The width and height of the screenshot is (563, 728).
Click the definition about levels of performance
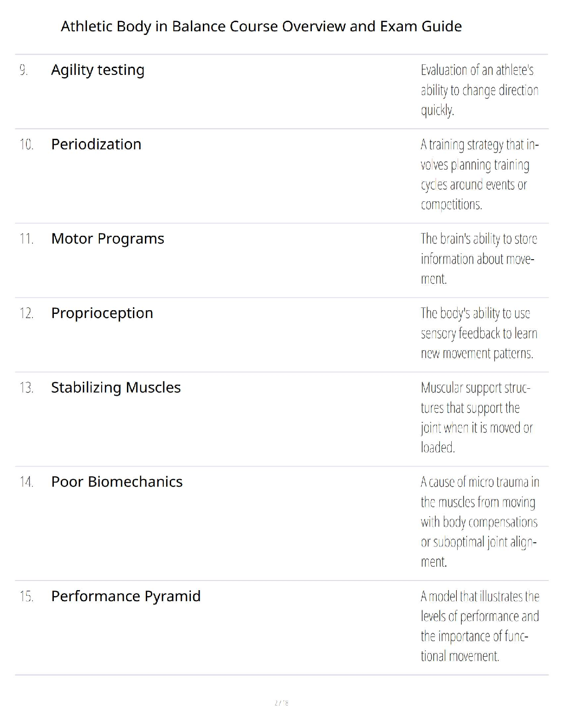tap(479, 626)
